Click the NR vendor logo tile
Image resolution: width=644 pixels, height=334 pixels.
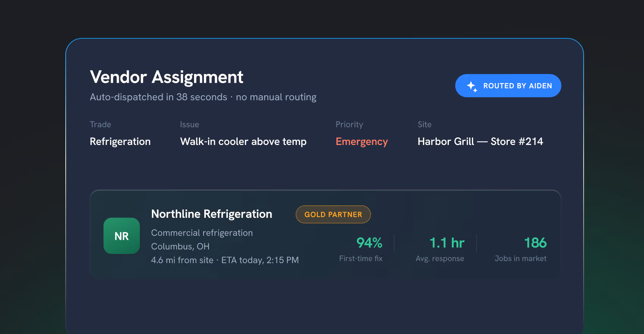tap(122, 236)
